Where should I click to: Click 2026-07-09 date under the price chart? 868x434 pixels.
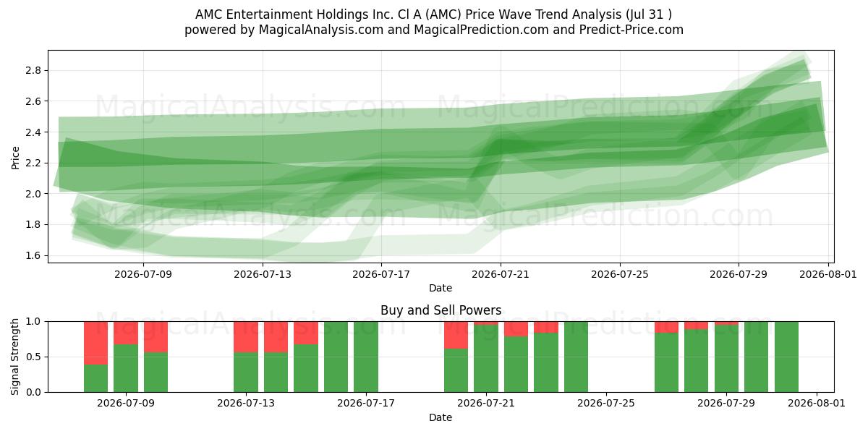[143, 274]
